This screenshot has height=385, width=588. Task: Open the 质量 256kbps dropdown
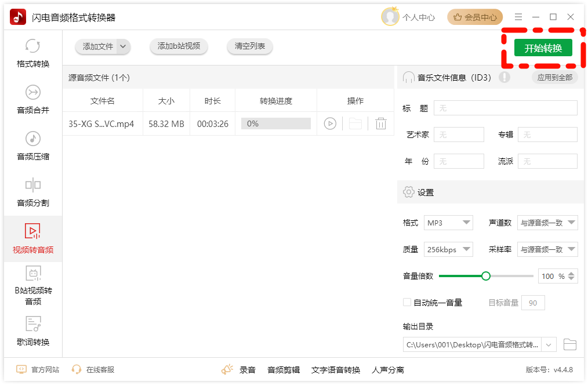[448, 249]
